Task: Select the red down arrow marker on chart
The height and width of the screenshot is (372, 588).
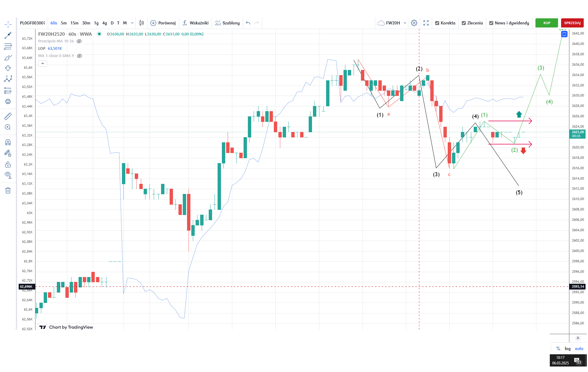Action: [x=524, y=151]
